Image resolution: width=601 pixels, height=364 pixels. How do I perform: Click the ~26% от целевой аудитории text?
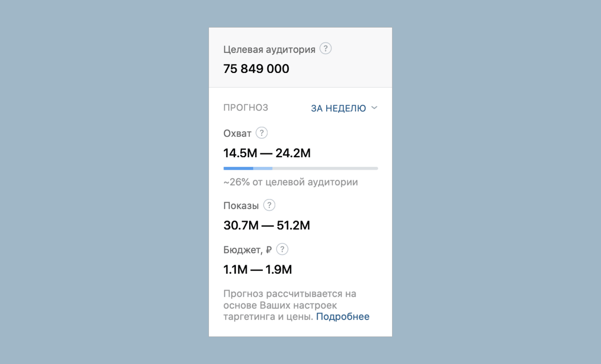[x=291, y=182]
